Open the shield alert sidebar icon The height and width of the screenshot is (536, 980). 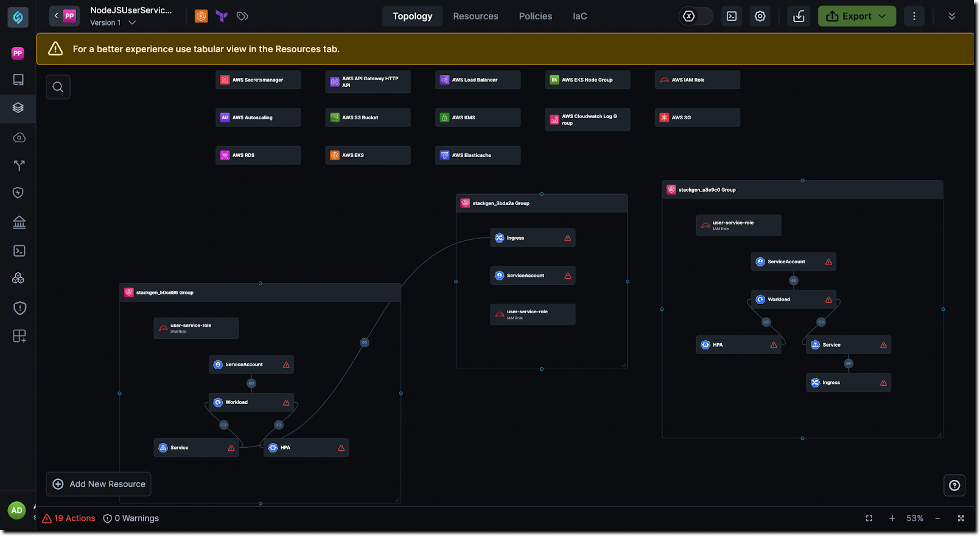coord(19,308)
